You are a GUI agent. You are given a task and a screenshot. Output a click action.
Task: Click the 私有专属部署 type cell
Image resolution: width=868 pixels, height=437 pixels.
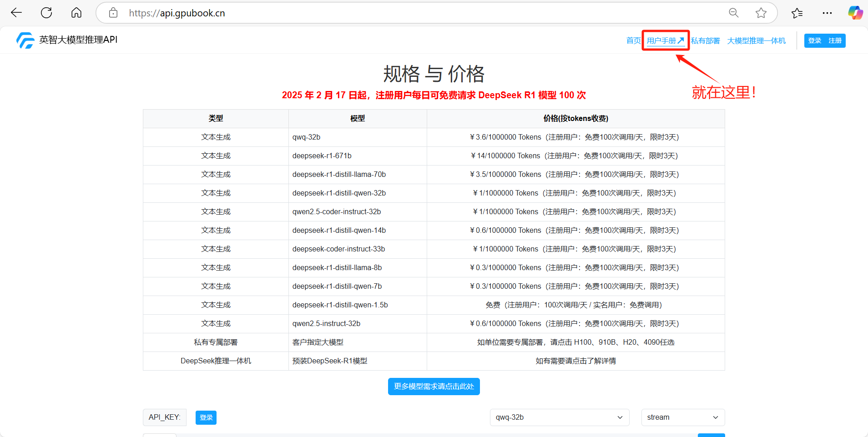click(x=216, y=342)
